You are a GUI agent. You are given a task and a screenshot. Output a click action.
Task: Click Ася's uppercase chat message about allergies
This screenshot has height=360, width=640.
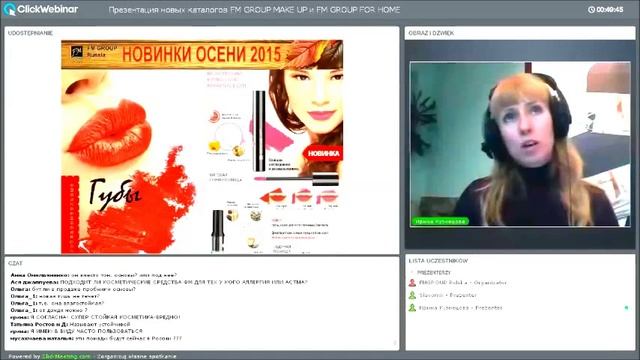point(159,282)
